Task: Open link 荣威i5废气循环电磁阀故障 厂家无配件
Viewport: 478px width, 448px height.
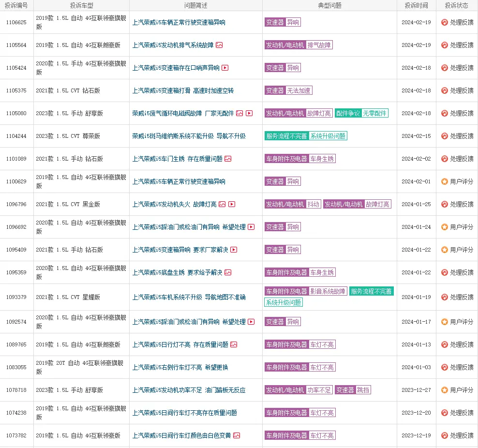Action: coord(183,113)
